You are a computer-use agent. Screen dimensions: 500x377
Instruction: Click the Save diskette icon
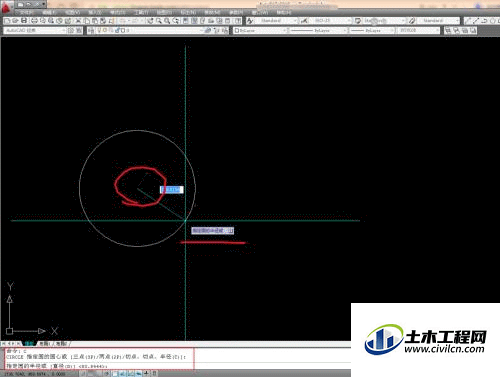coord(24,21)
